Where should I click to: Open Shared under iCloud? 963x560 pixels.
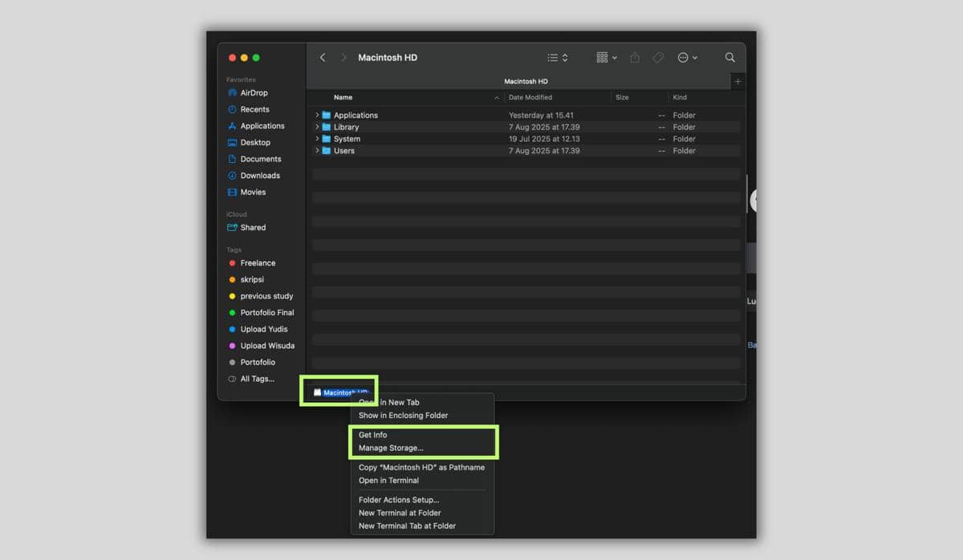click(x=251, y=227)
